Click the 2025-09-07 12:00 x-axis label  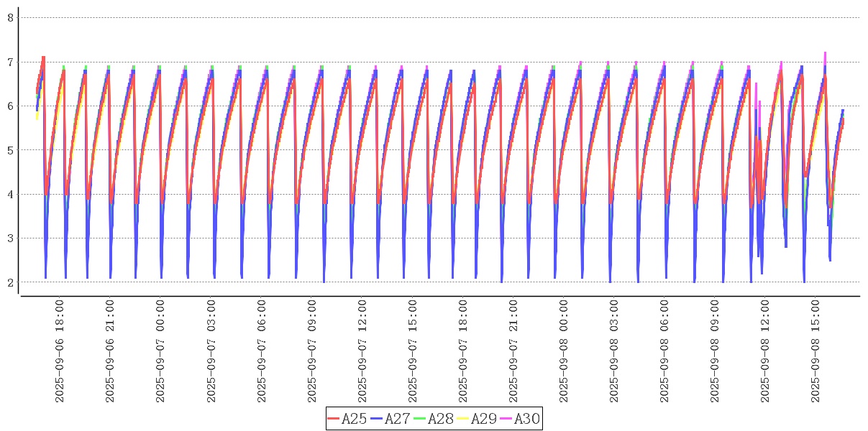tap(362, 351)
